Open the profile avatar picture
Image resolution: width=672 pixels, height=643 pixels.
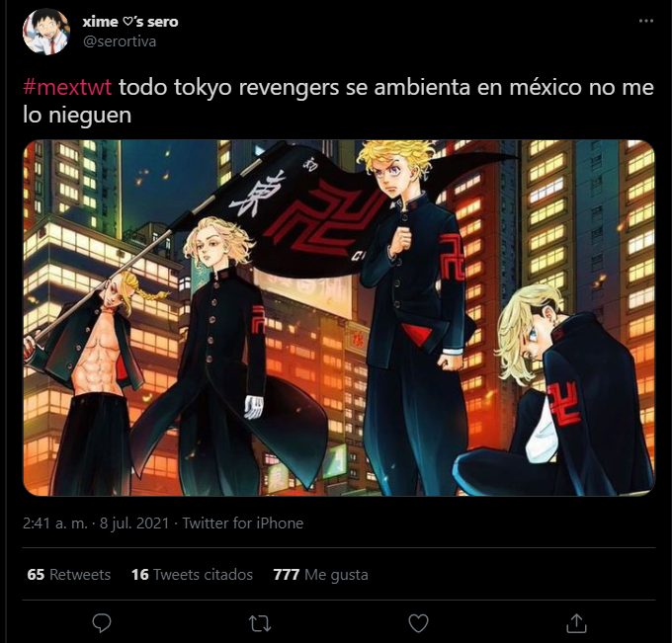[45, 32]
